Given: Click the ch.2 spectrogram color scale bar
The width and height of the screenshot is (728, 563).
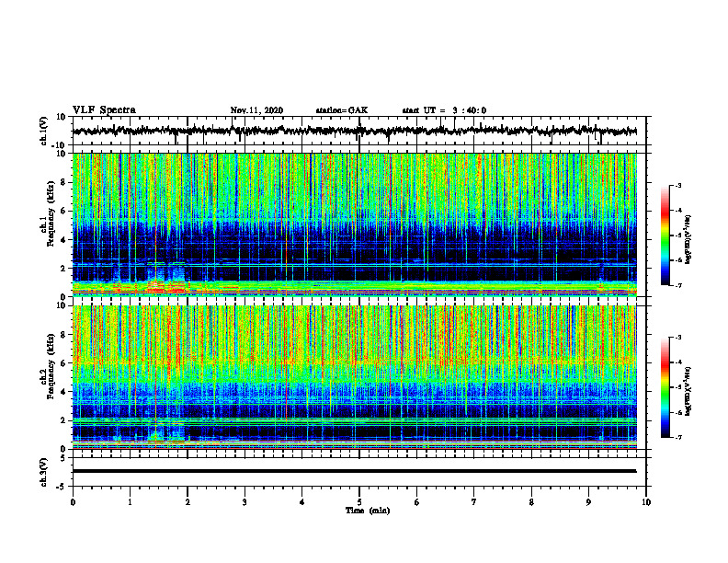Looking at the screenshot, I should point(665,387).
